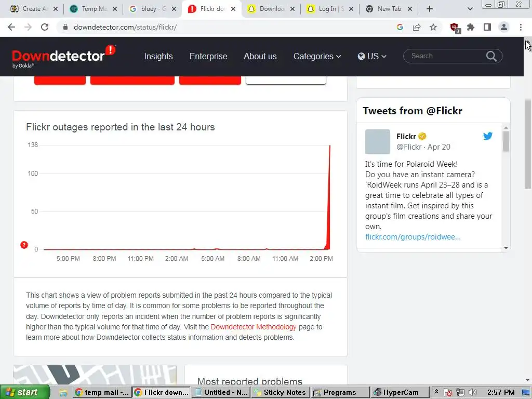The image size is (532, 399).
Task: Open the Untitled Notepad taskbar item
Action: [221, 393]
